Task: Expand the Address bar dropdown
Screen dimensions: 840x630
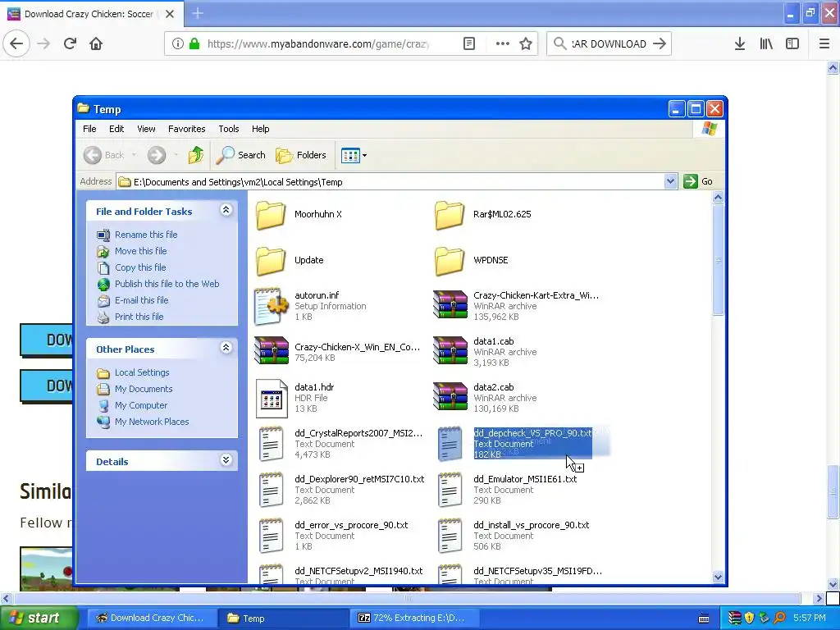Action: tap(670, 181)
